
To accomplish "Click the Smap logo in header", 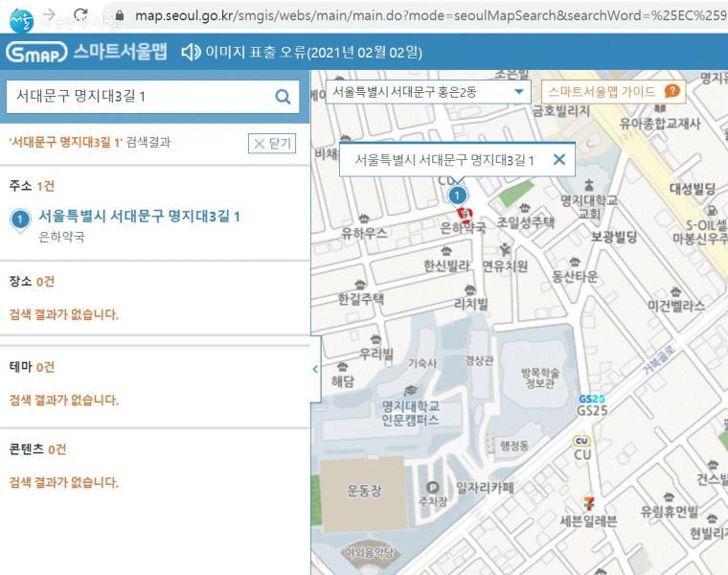I will [35, 52].
